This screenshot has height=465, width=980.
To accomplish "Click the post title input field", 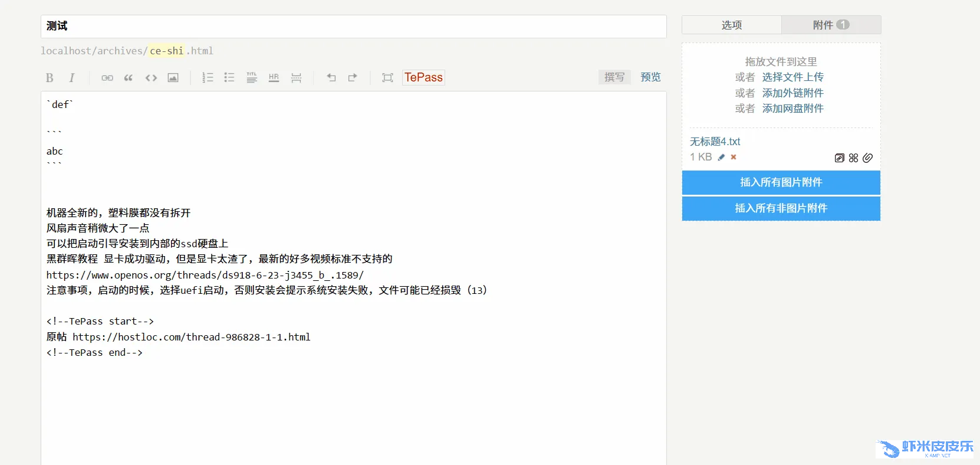I will click(354, 27).
